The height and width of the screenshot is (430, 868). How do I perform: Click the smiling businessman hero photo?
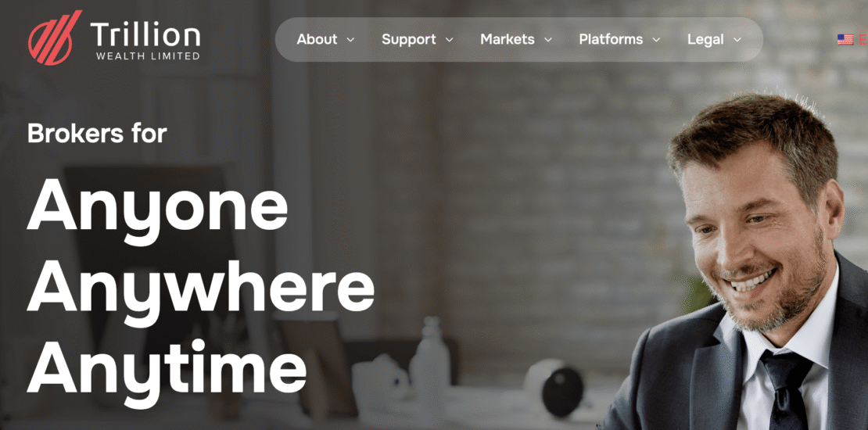pyautogui.click(x=742, y=260)
